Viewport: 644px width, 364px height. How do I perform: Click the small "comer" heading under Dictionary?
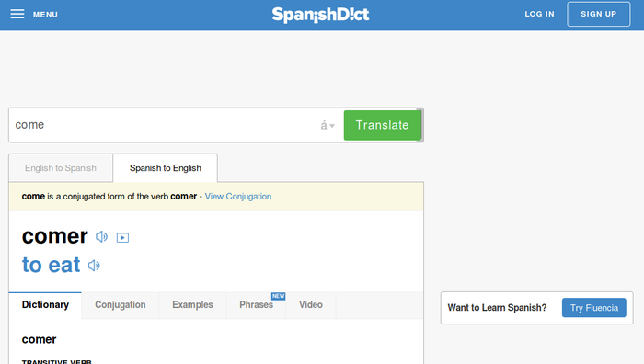point(39,340)
